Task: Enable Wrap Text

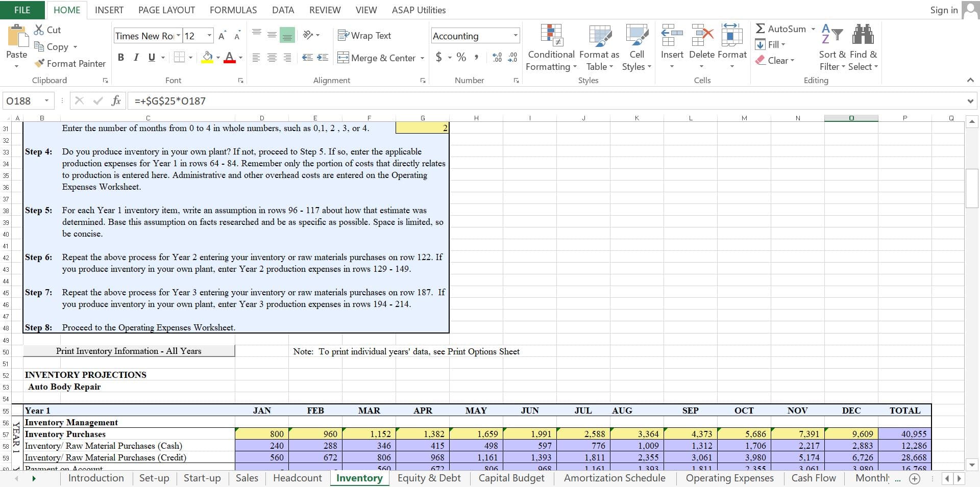Action: pos(364,35)
